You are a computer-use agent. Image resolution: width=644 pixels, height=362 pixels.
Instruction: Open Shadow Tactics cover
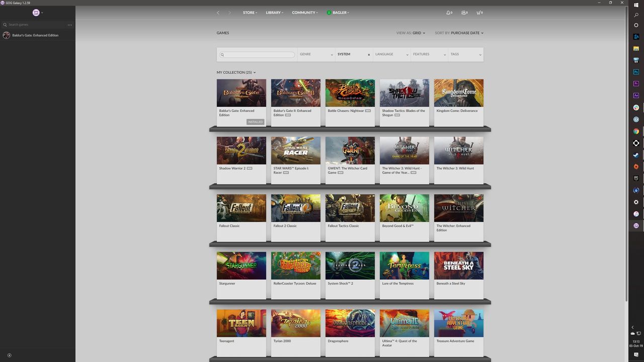[405, 93]
